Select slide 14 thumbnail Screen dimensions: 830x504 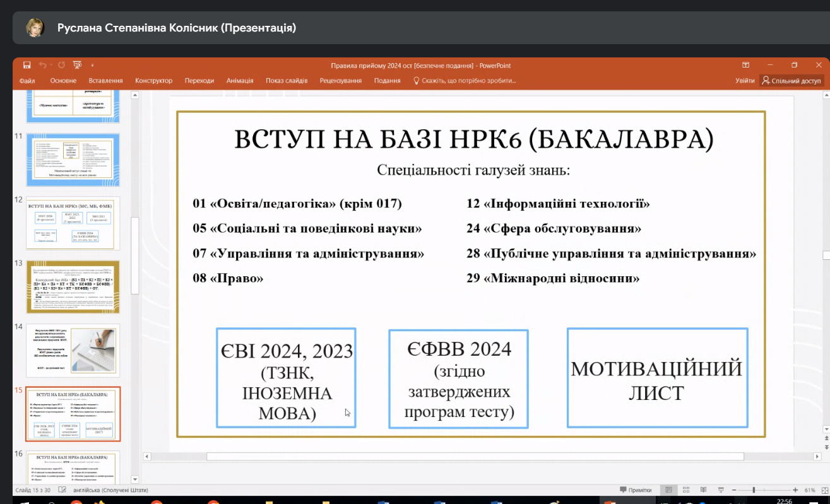click(73, 351)
